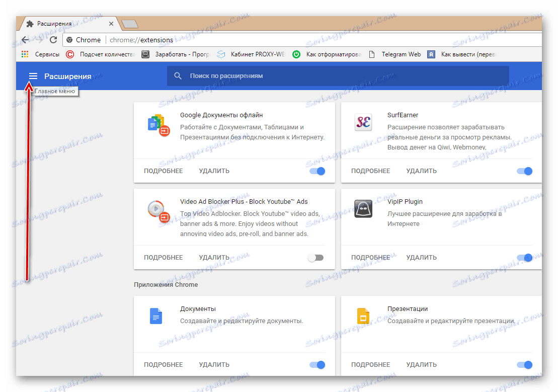
Task: Click УДАЛИТЬ for Документы app
Action: coord(214,365)
